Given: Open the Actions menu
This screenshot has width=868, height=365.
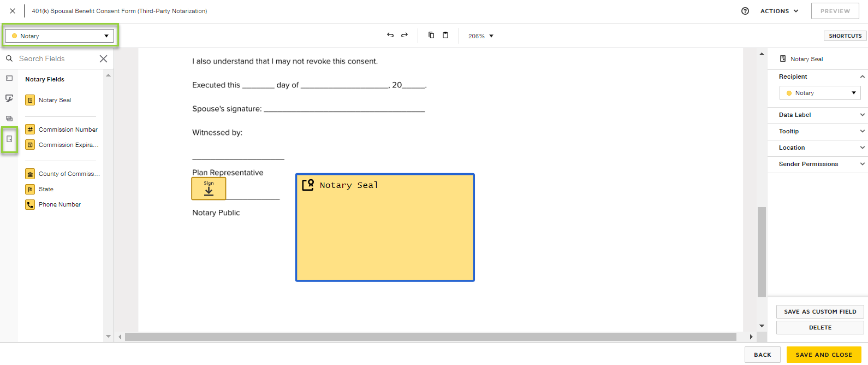Looking at the screenshot, I should pyautogui.click(x=780, y=11).
